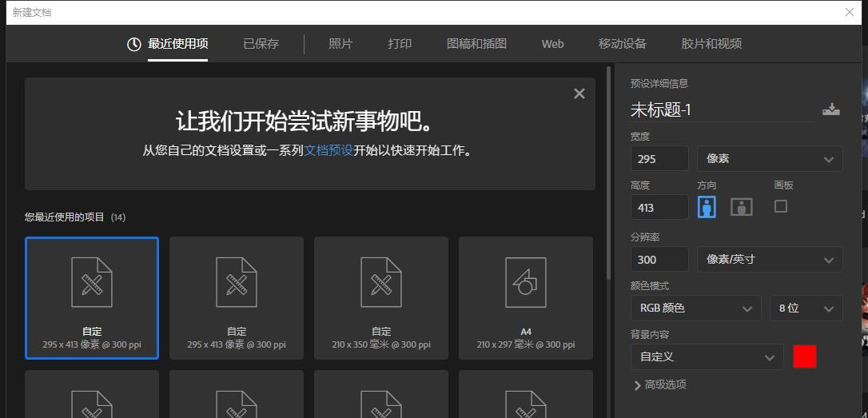
Task: Select the 自定 210 x 350 毫米 preset
Action: tap(381, 298)
